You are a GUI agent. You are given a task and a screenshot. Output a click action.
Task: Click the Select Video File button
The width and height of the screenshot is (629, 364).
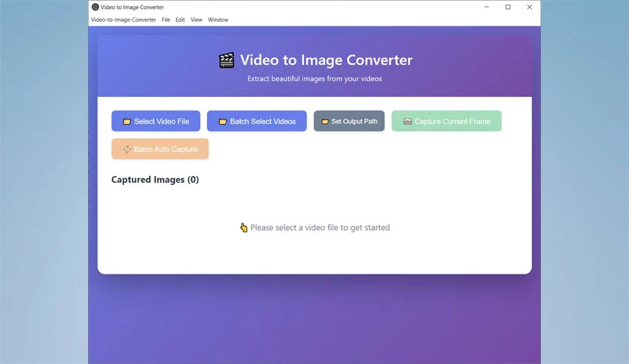(x=156, y=121)
